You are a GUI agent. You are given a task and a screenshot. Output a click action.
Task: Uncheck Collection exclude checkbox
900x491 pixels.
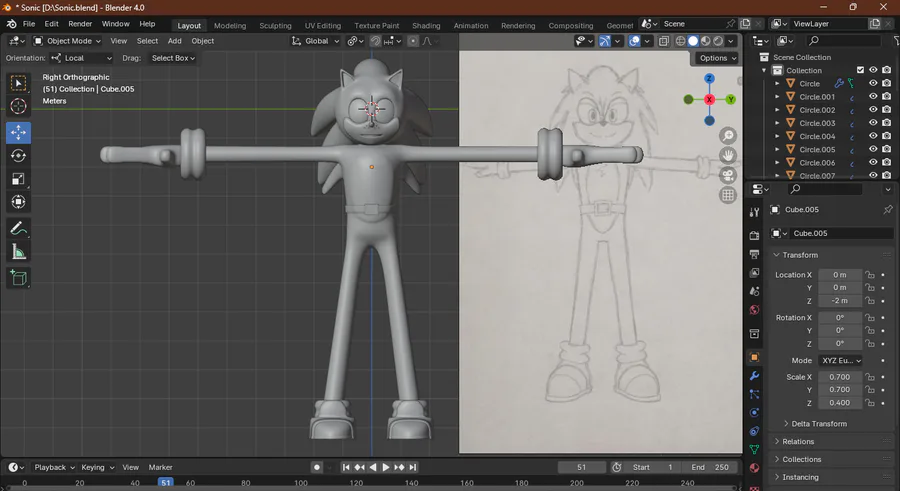coord(860,70)
